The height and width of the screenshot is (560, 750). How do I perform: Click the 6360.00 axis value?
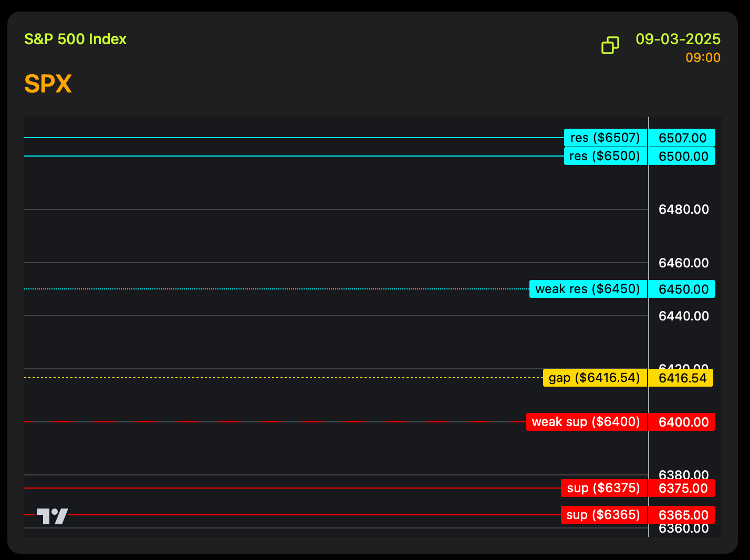684,529
